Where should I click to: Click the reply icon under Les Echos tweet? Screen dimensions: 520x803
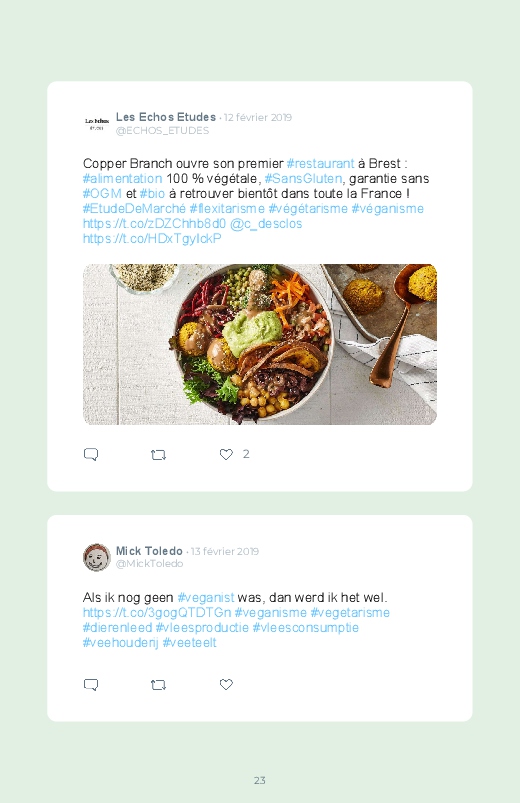click(91, 454)
